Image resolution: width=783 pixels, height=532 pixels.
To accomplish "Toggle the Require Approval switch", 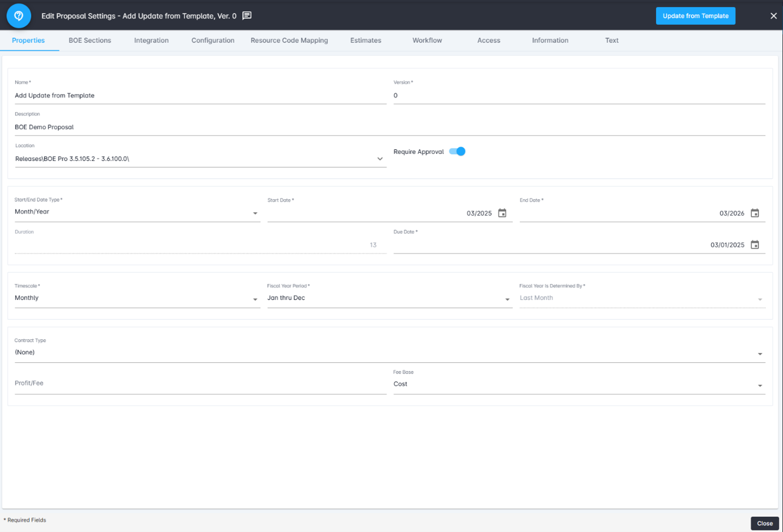I will coord(457,152).
